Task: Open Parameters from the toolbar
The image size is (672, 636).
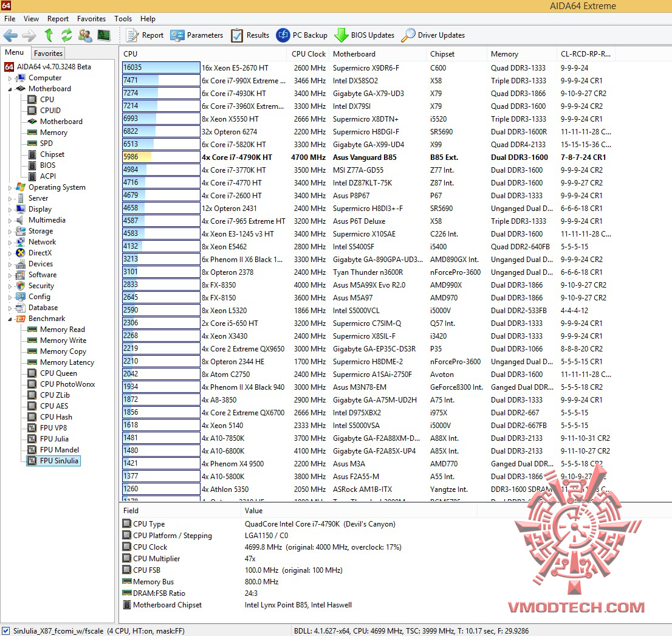Action: pyautogui.click(x=197, y=35)
